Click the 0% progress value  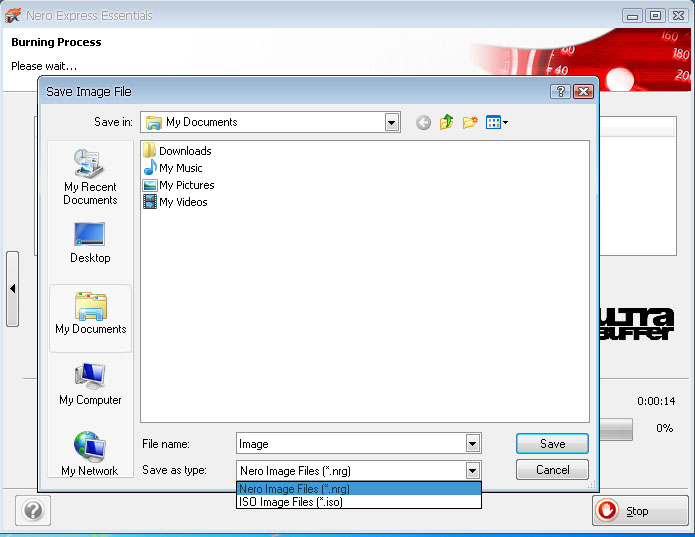pyautogui.click(x=664, y=428)
